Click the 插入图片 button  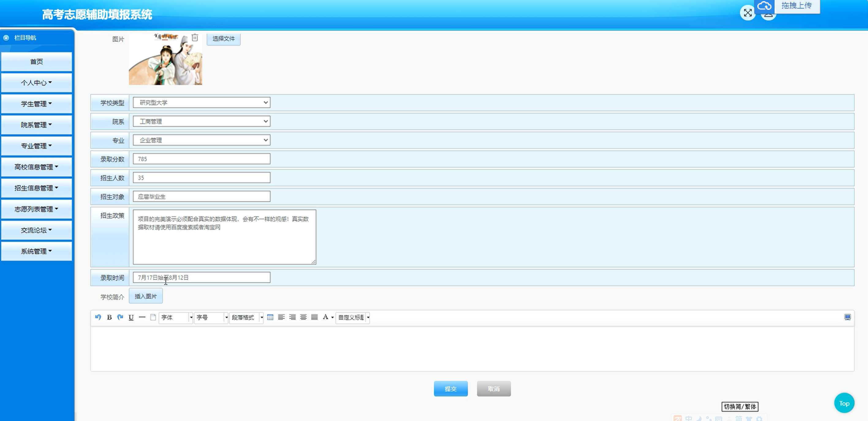click(146, 296)
